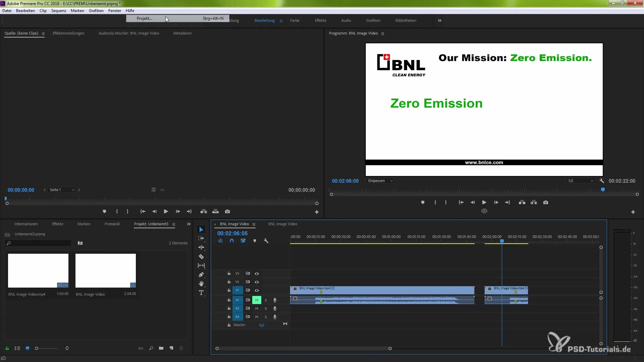Play the Program monitor
This screenshot has height=362, width=644.
[x=484, y=202]
